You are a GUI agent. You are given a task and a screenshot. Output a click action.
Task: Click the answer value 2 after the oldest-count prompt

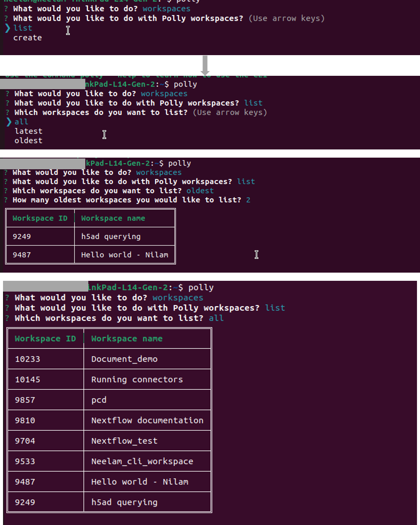pos(248,200)
